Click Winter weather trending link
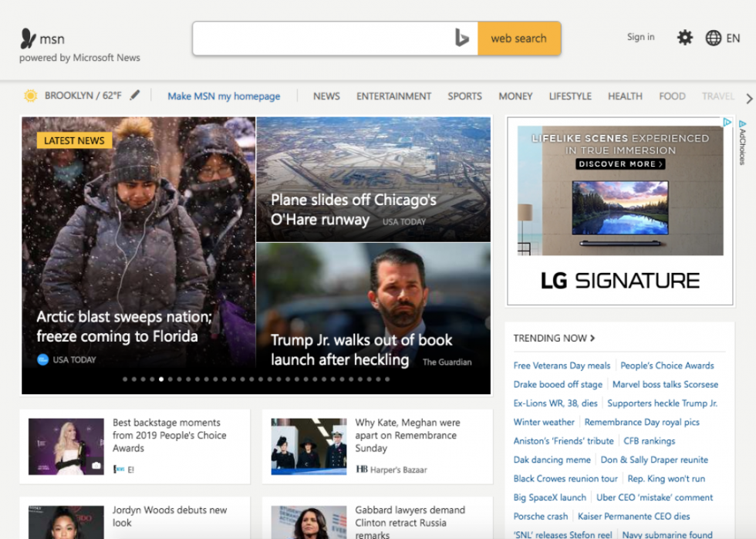This screenshot has width=756, height=539. [544, 422]
